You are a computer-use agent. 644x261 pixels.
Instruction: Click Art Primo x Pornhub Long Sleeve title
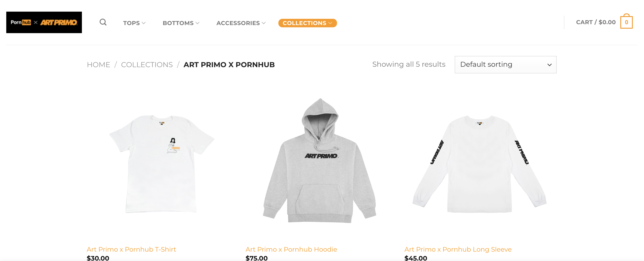[458, 249]
